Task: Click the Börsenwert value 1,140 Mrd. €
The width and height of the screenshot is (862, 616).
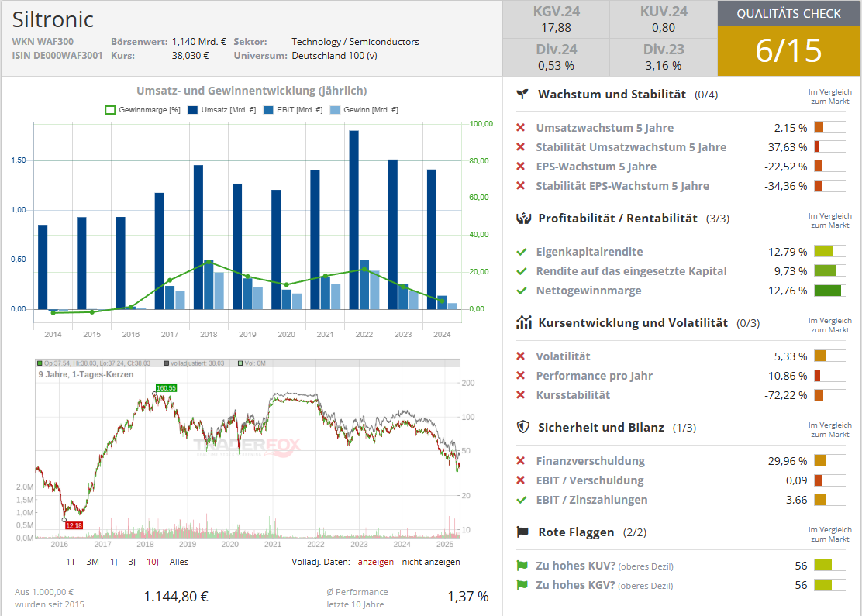Action: click(198, 41)
